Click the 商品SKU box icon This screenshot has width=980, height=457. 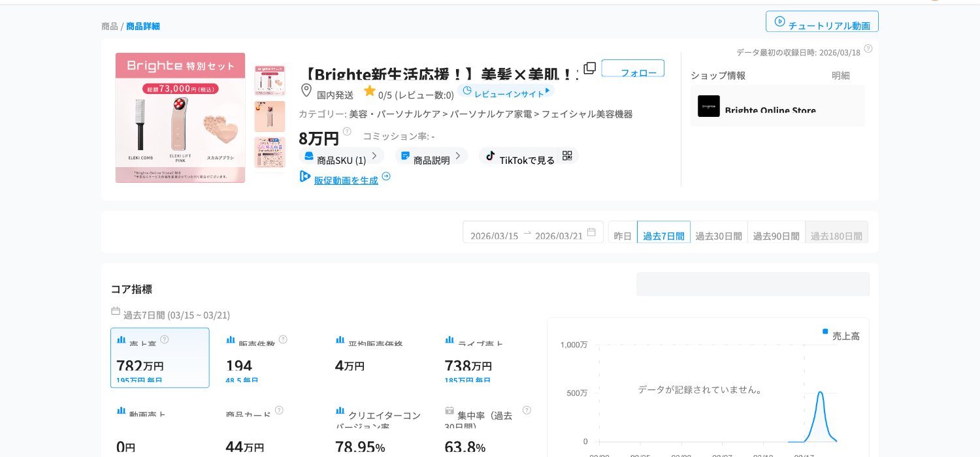point(308,155)
